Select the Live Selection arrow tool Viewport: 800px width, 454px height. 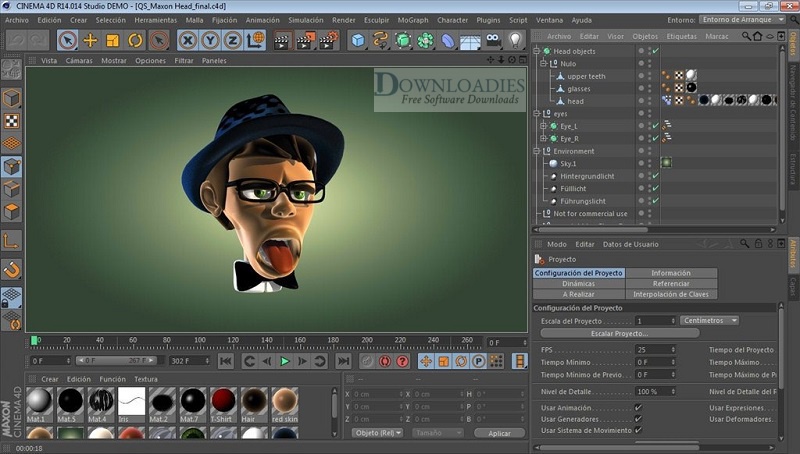(67, 40)
